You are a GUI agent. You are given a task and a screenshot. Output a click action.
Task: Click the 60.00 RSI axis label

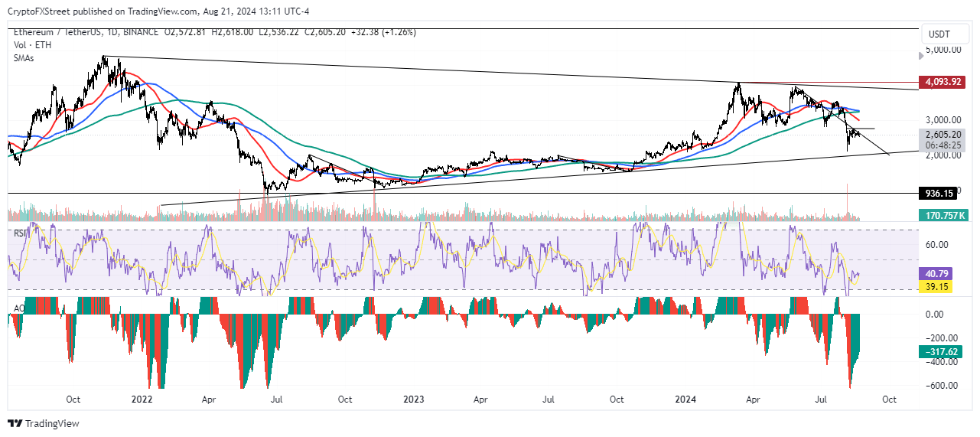[x=937, y=245]
